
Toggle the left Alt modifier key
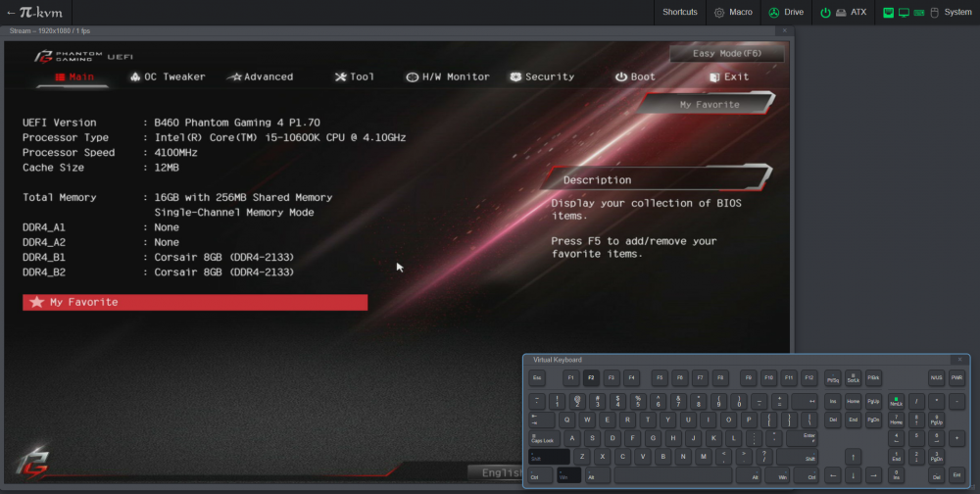[x=598, y=475]
